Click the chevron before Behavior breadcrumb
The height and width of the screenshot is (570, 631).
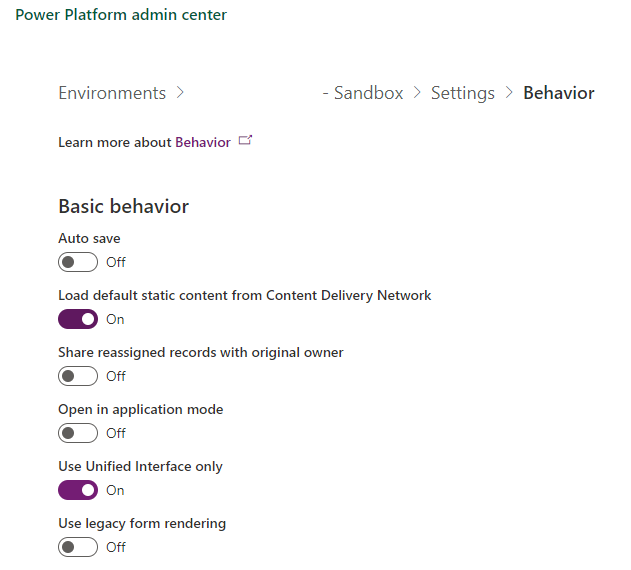coord(509,93)
